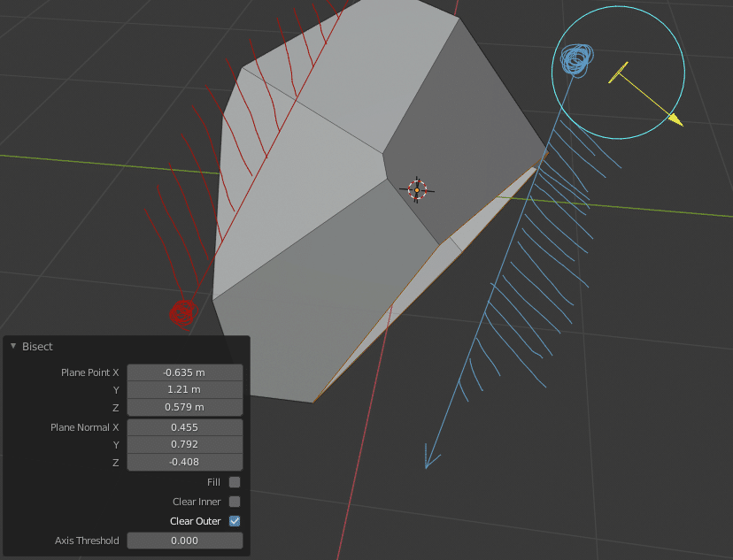Collapse the Bisect operator panel
This screenshot has height=560, width=733.
pos(13,346)
